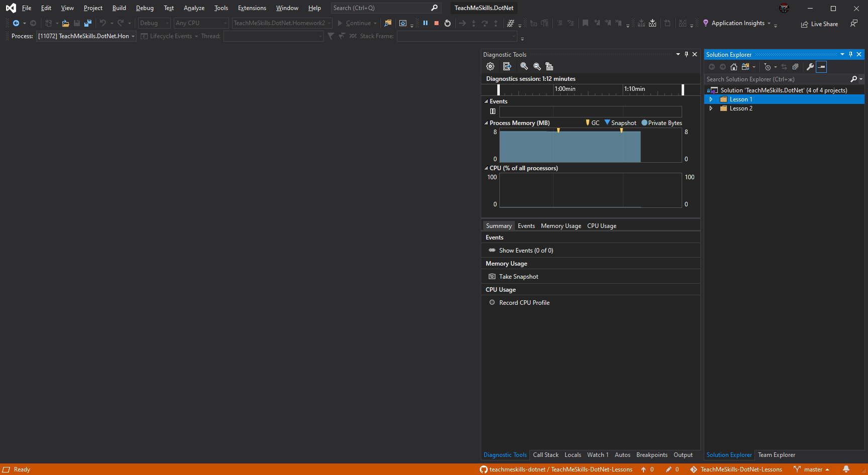The image size is (868, 475).
Task: Click the Save All icon
Action: (x=88, y=23)
